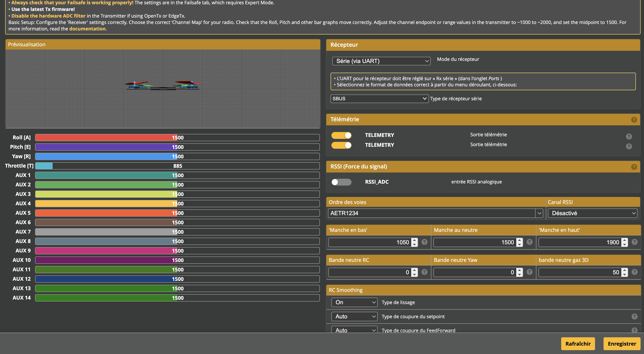Open the AETR1234 channel order dropdown
The image size is (644, 354).
[435, 213]
